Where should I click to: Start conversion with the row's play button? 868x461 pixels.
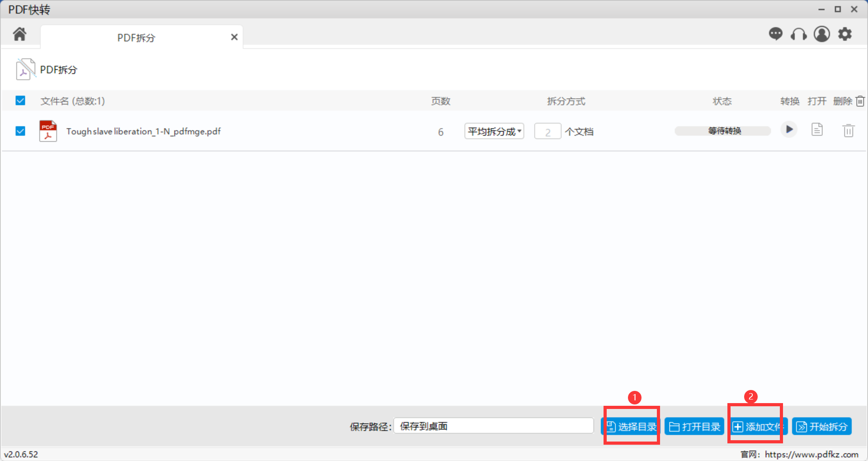click(789, 130)
